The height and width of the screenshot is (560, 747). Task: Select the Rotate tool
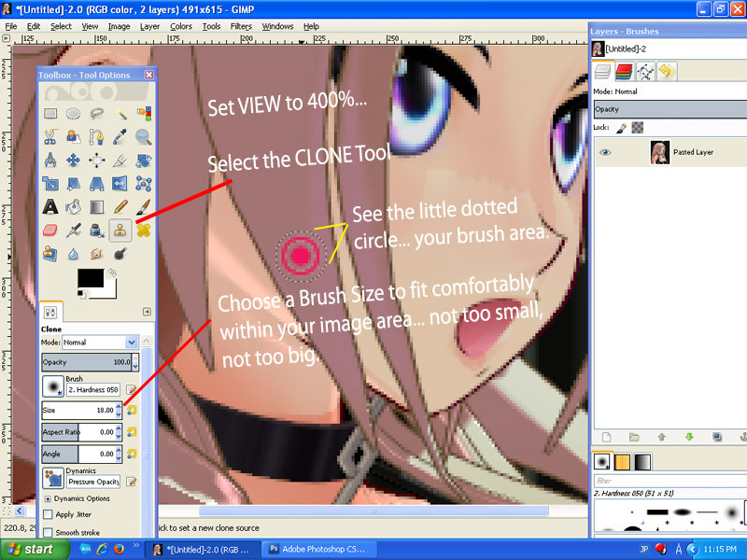click(144, 161)
